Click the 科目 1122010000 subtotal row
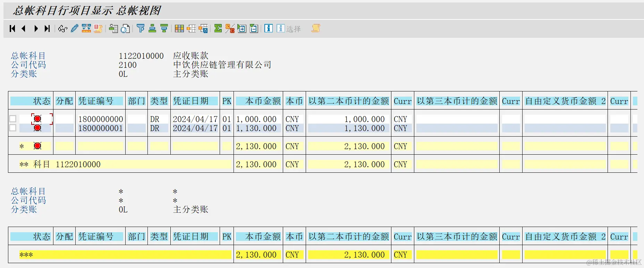Viewport: 644px width, 268px height. 125,164
